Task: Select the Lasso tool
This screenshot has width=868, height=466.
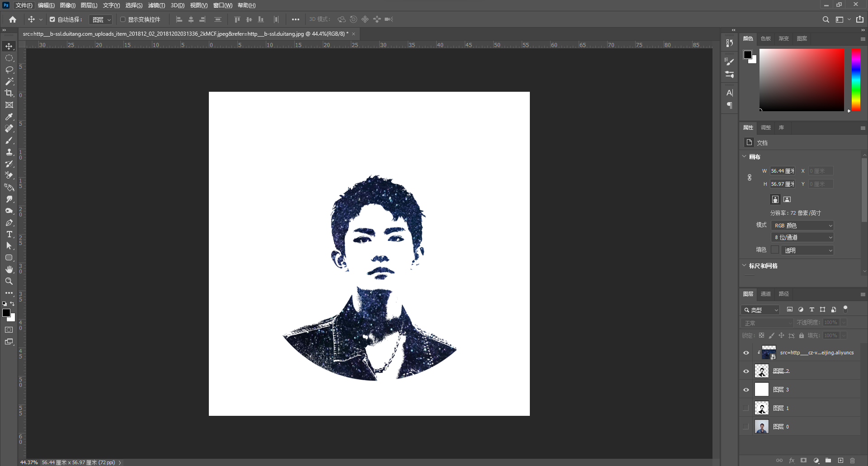Action: (9, 70)
